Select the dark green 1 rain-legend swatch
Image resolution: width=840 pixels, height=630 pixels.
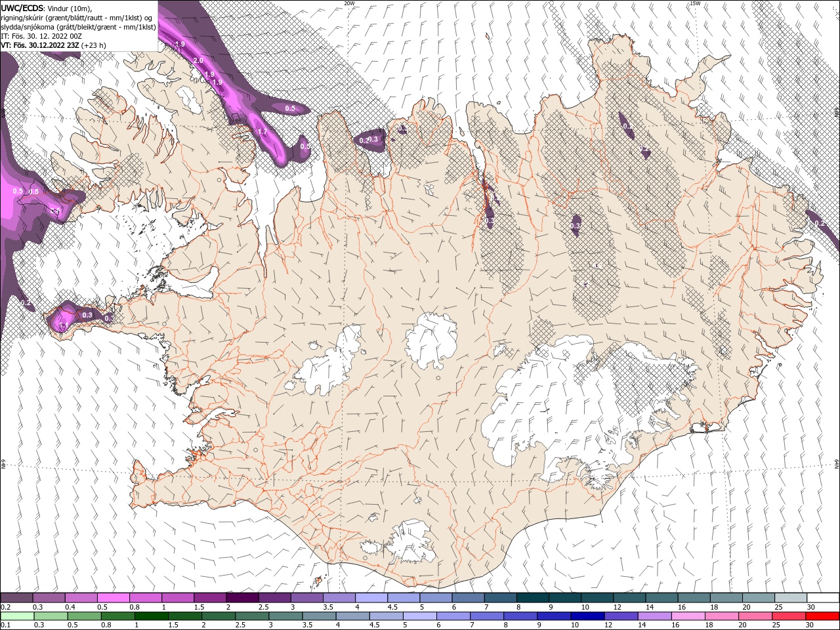pos(151,616)
